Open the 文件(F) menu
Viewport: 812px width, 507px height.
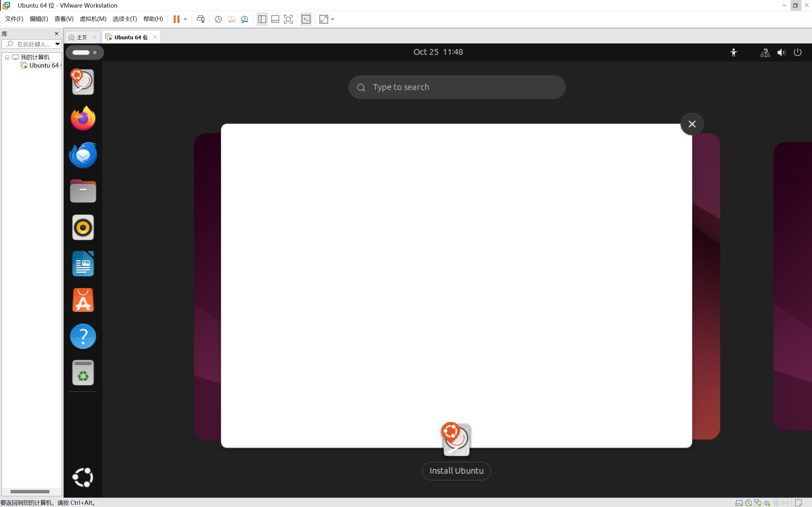(x=14, y=19)
